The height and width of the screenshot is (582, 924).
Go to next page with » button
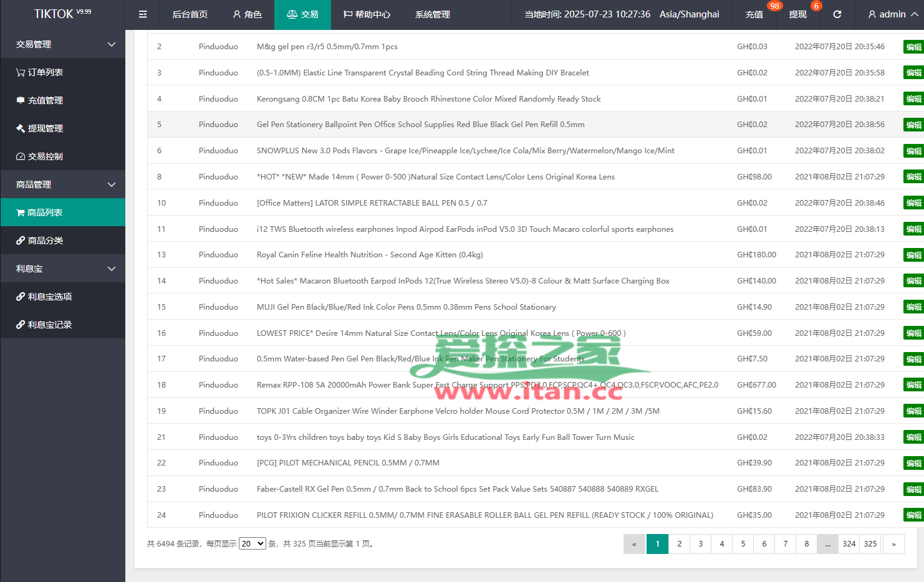[893, 544]
